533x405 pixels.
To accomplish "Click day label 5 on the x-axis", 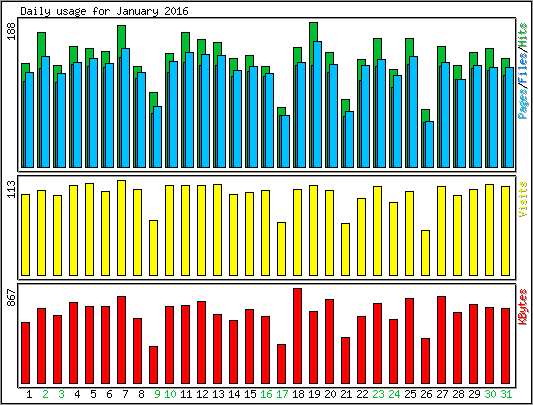I will [x=93, y=394].
